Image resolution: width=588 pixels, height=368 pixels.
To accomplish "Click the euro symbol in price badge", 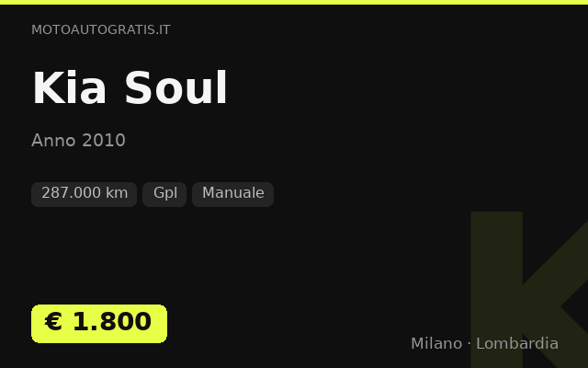I will click(53, 322).
